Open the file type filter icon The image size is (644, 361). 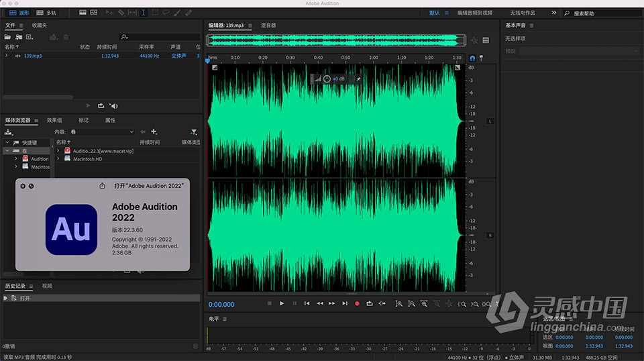coord(194,132)
